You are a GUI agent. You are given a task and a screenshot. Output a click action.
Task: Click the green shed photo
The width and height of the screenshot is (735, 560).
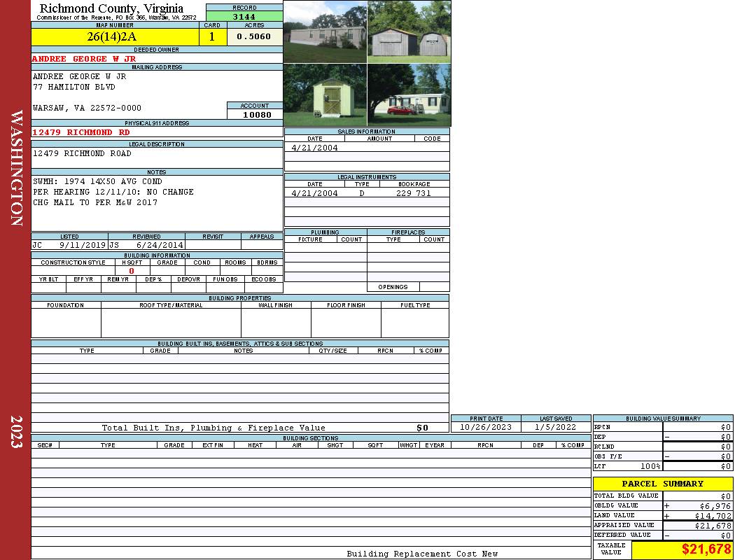tap(325, 94)
